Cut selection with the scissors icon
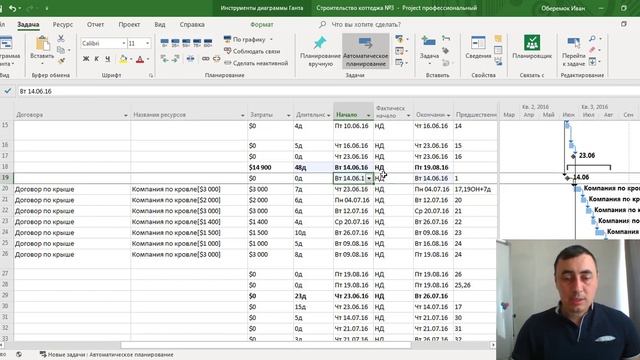 coord(61,39)
